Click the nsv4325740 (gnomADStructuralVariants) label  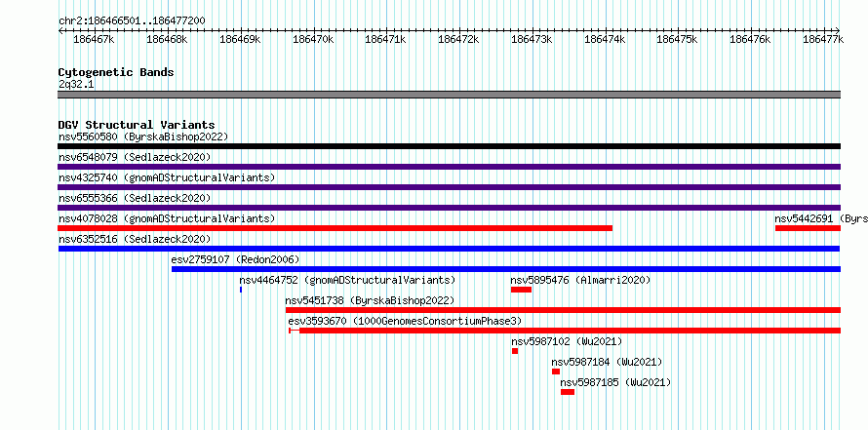click(167, 177)
